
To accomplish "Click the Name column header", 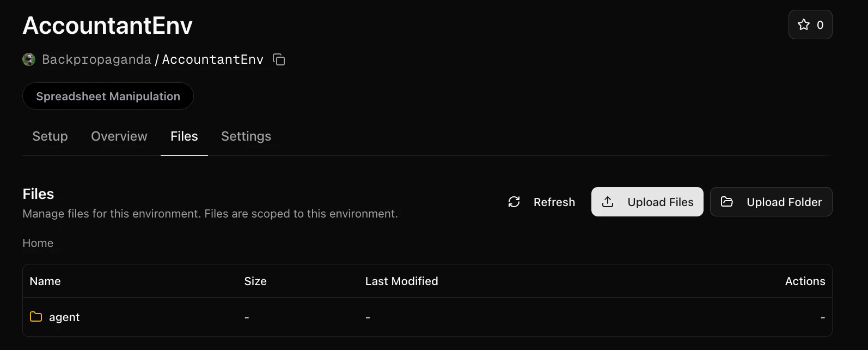I will coord(45,281).
